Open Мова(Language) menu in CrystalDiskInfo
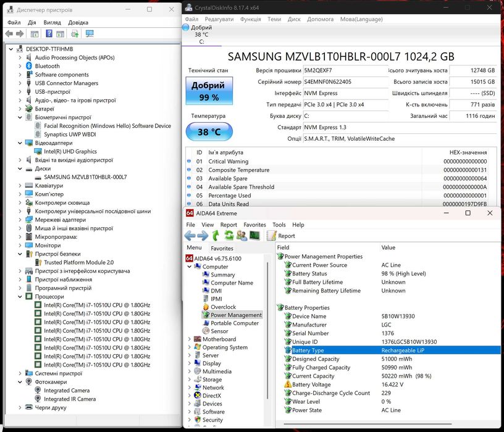Viewport: 504px width, 432px height. 361,19
